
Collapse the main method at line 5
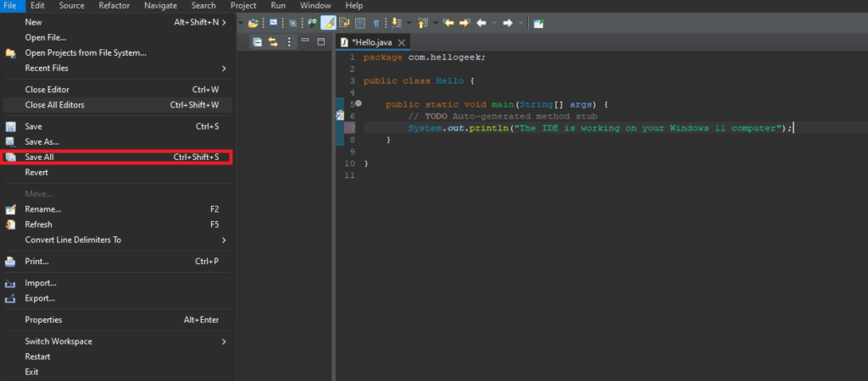359,104
